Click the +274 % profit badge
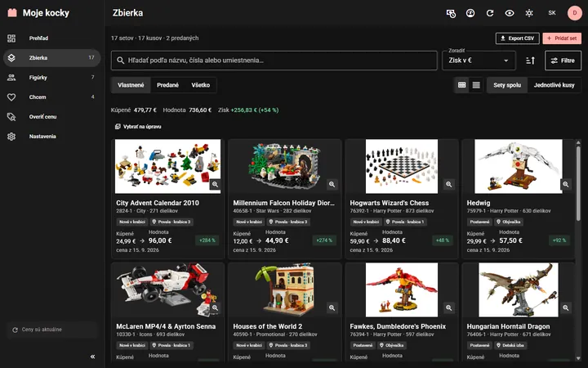This screenshot has width=588, height=368. (324, 240)
